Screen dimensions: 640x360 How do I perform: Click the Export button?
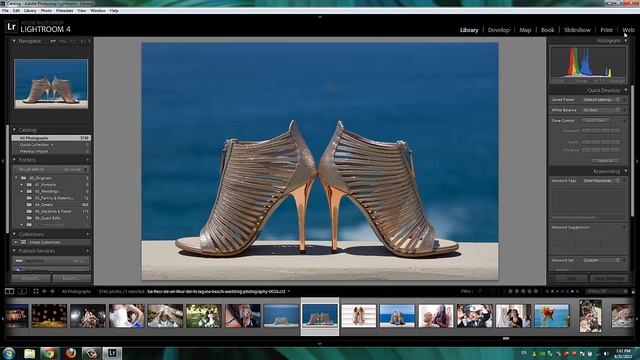click(x=71, y=278)
